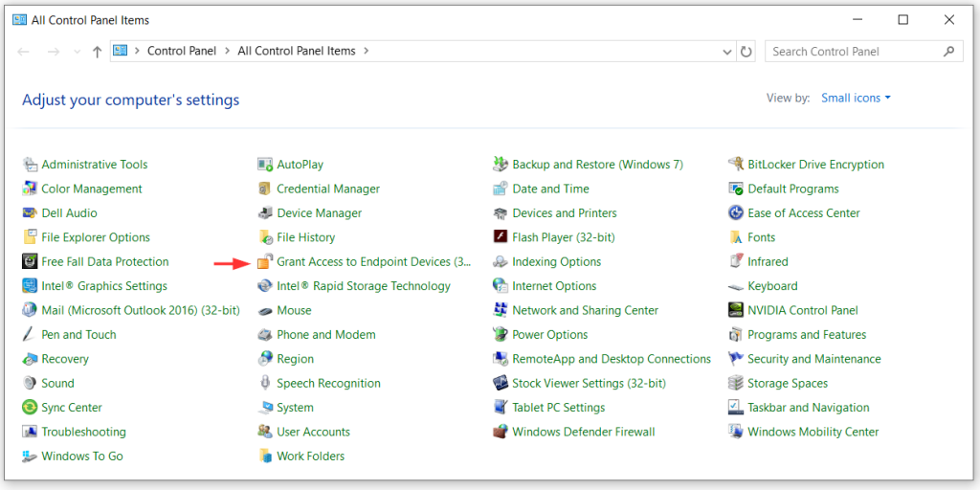Viewport: 980px width, 490px height.
Task: Click the Flash Player icon
Action: 500,237
